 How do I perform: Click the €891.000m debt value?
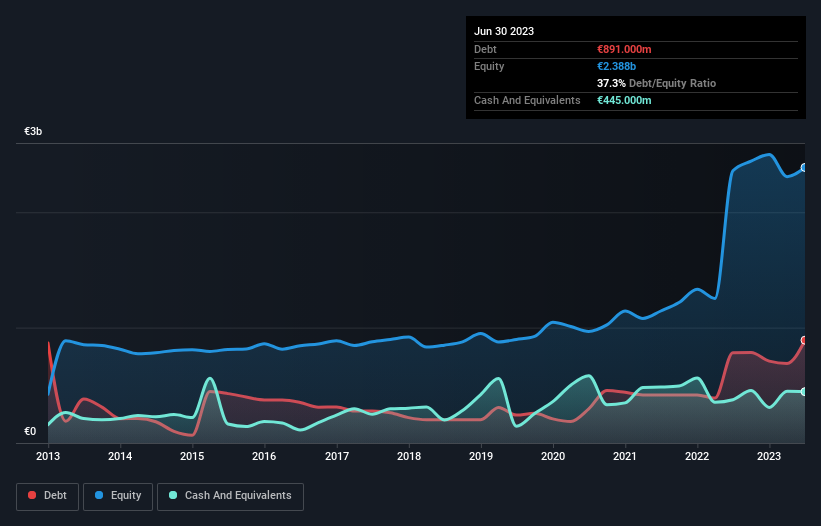624,49
